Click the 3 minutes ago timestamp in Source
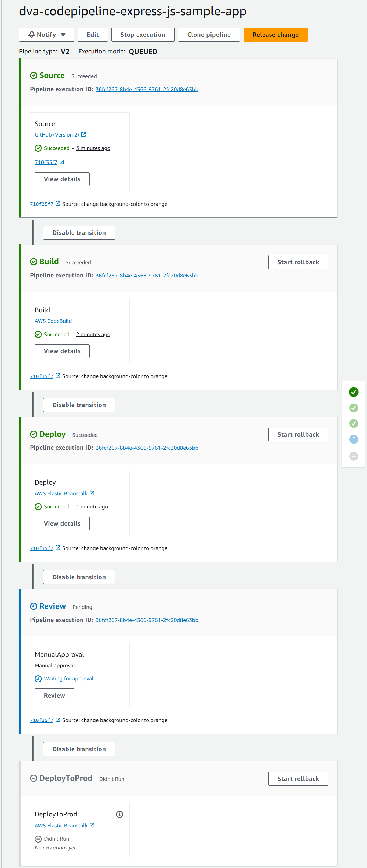This screenshot has height=868, width=367. (93, 148)
